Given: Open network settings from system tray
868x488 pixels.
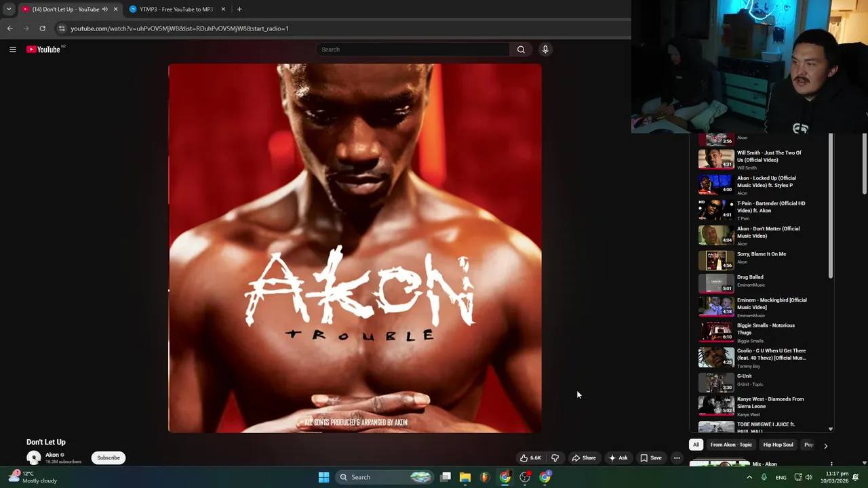Looking at the screenshot, I should pyautogui.click(x=798, y=477).
